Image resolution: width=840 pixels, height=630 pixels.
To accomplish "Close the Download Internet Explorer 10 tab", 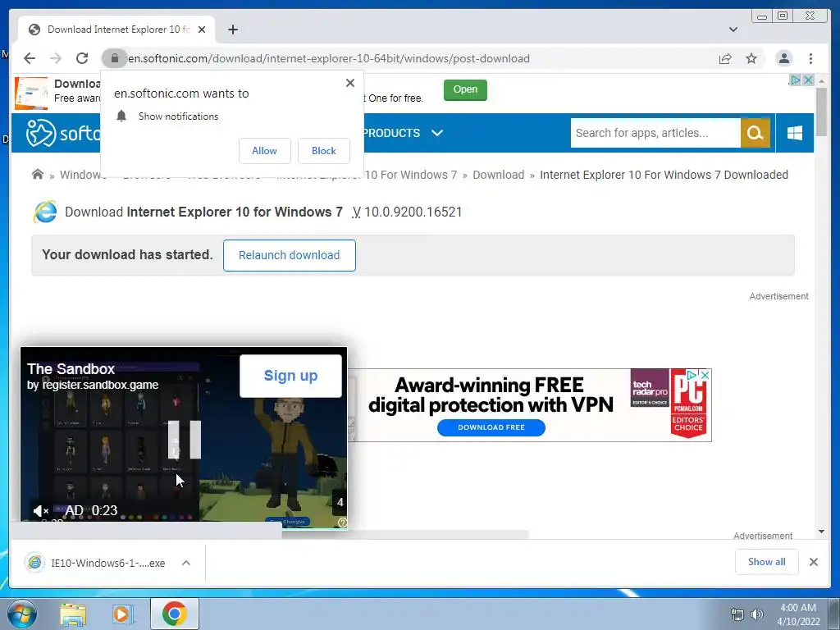I will pos(202,30).
